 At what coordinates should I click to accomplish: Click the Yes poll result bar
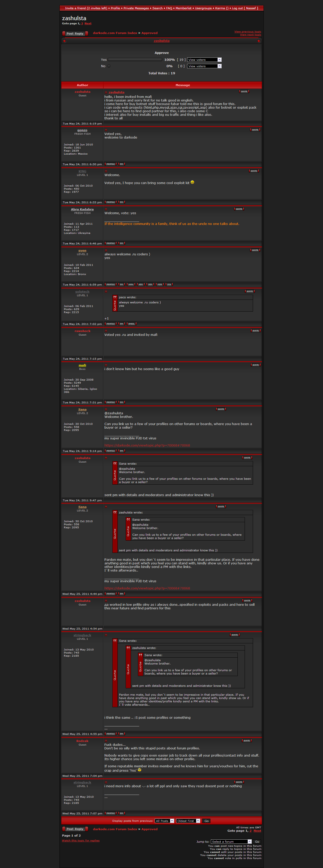tap(135, 60)
